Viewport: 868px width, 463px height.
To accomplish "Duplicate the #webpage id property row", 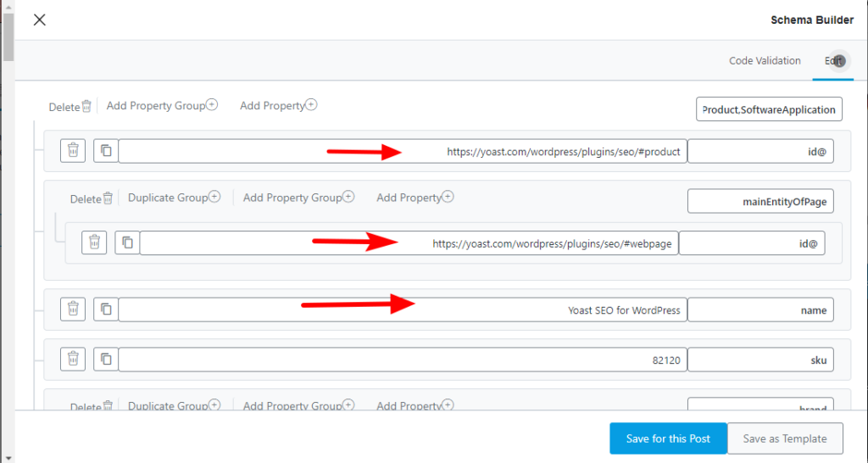I will pyautogui.click(x=127, y=243).
